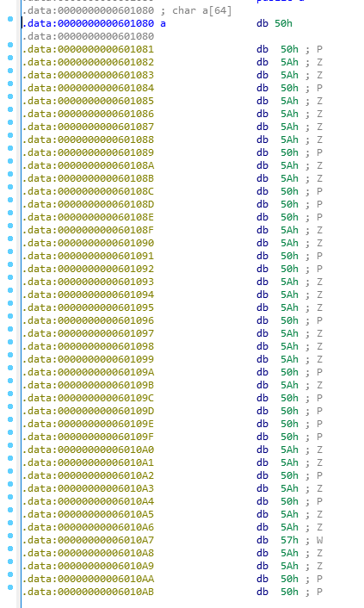Select address .data:0000000000601084
The width and height of the screenshot is (364, 608).
click(x=88, y=88)
